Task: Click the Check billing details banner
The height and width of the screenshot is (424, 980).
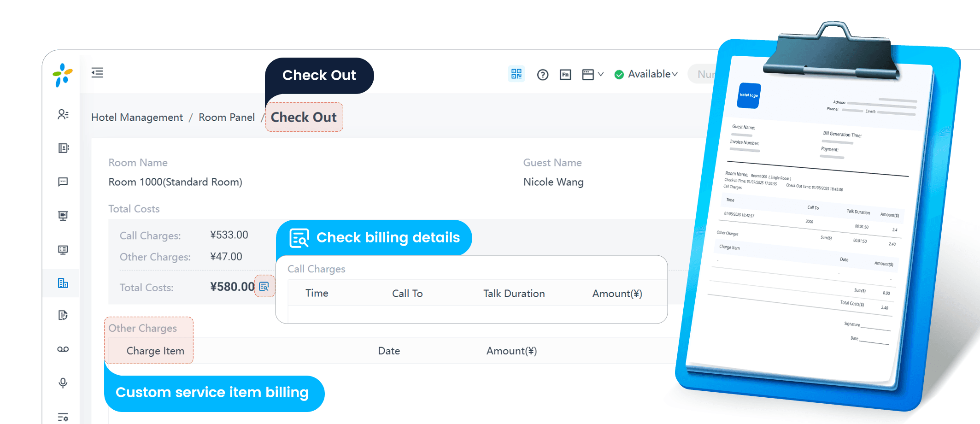Action: 374,237
